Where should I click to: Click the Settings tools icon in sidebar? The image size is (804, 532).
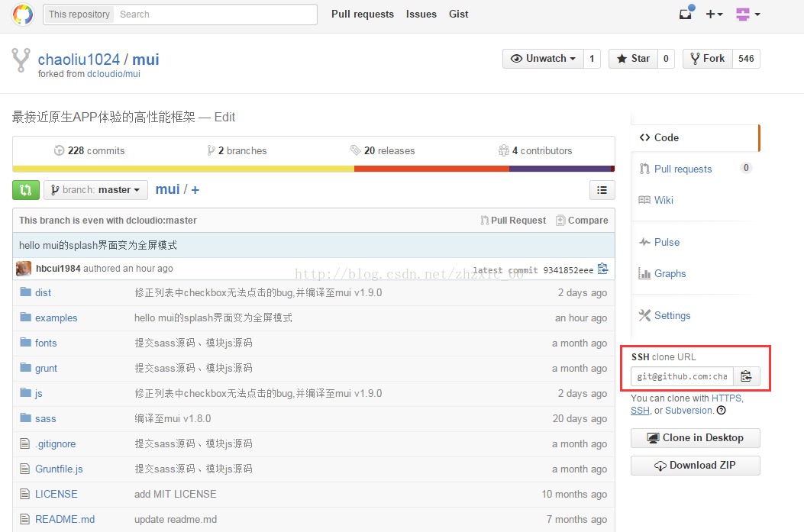tap(644, 315)
